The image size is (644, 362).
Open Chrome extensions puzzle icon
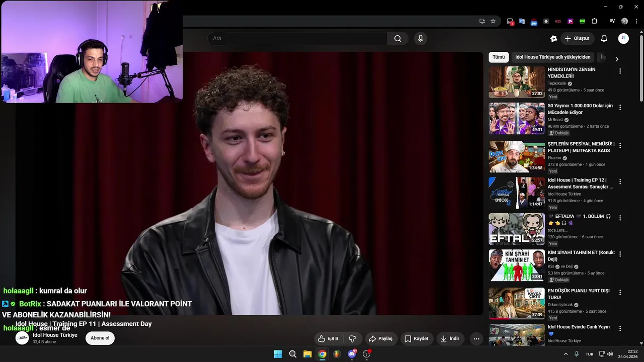(595, 21)
